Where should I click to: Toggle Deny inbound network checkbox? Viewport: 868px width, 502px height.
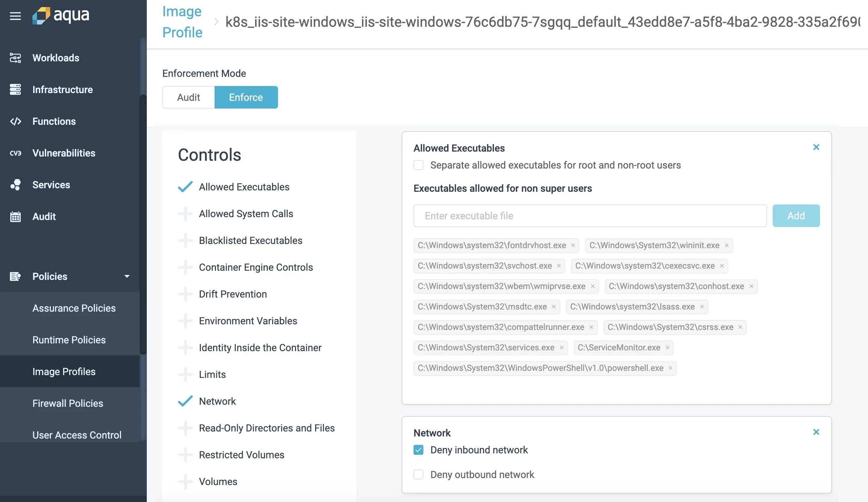point(419,449)
